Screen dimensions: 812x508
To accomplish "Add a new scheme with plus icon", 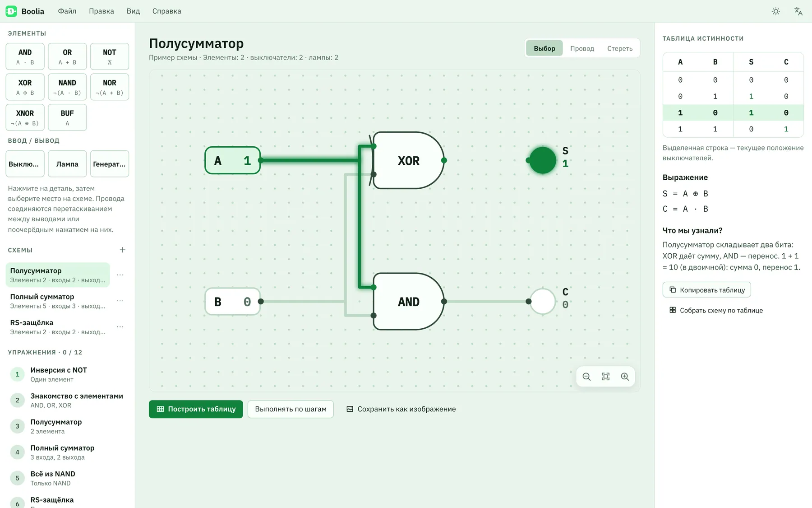I will [x=122, y=250].
